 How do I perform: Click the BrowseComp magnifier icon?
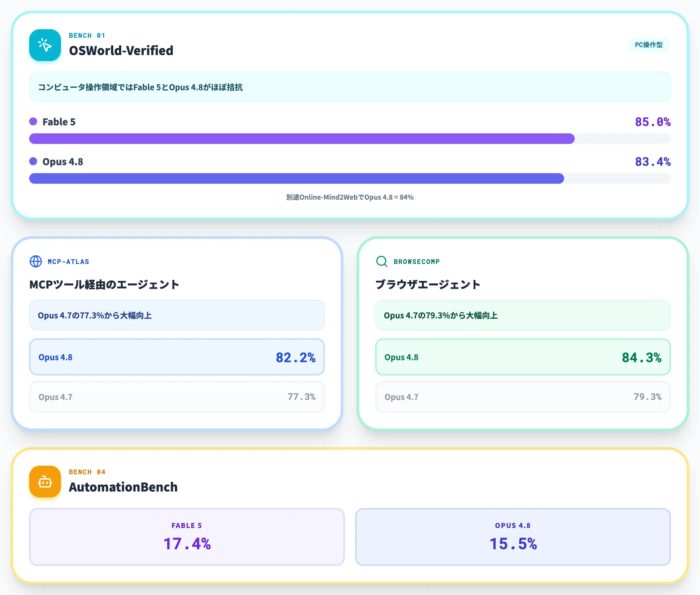click(381, 261)
